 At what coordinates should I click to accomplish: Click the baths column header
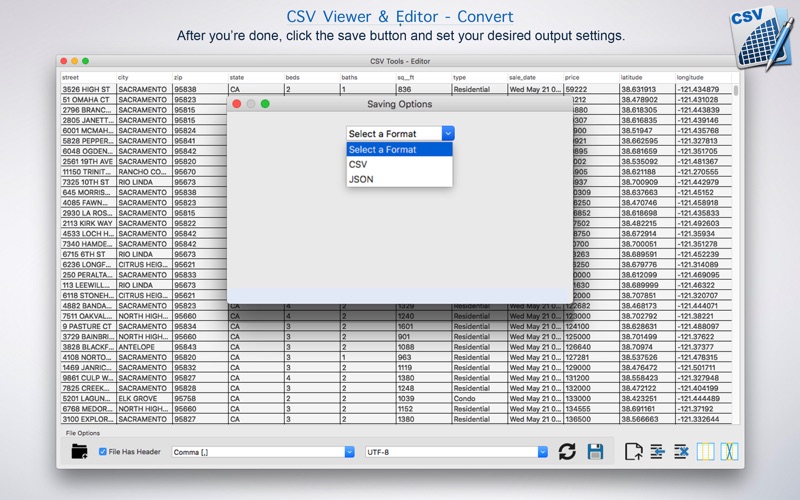click(x=368, y=78)
